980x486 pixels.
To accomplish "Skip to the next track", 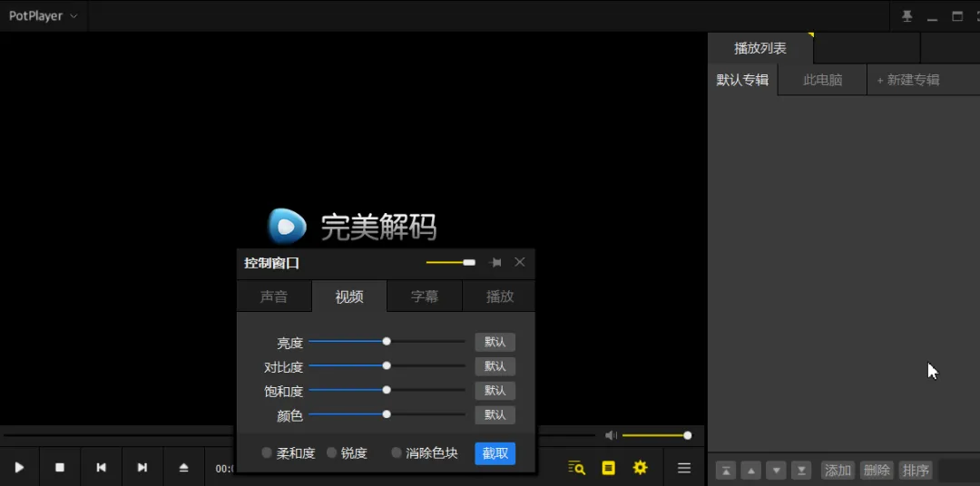I will pyautogui.click(x=142, y=467).
